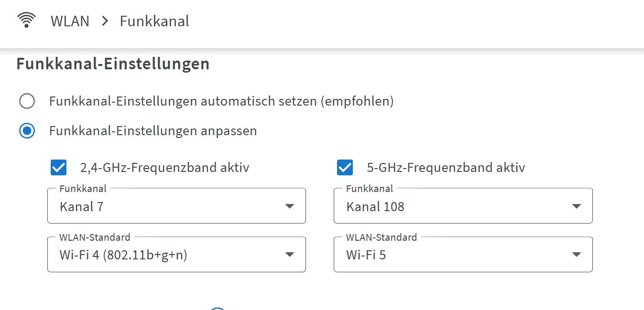Click the 'Kanal 108' channel value
644x310 pixels.
coord(375,207)
